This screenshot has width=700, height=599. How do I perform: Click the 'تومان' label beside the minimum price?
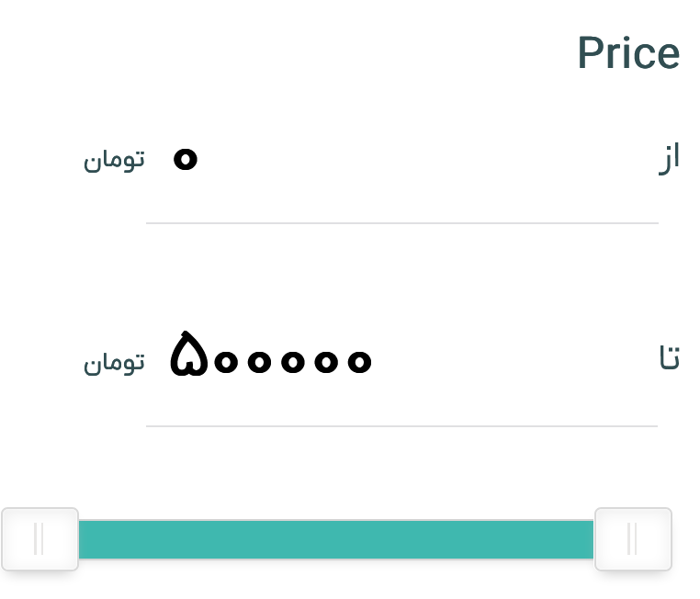[114, 160]
